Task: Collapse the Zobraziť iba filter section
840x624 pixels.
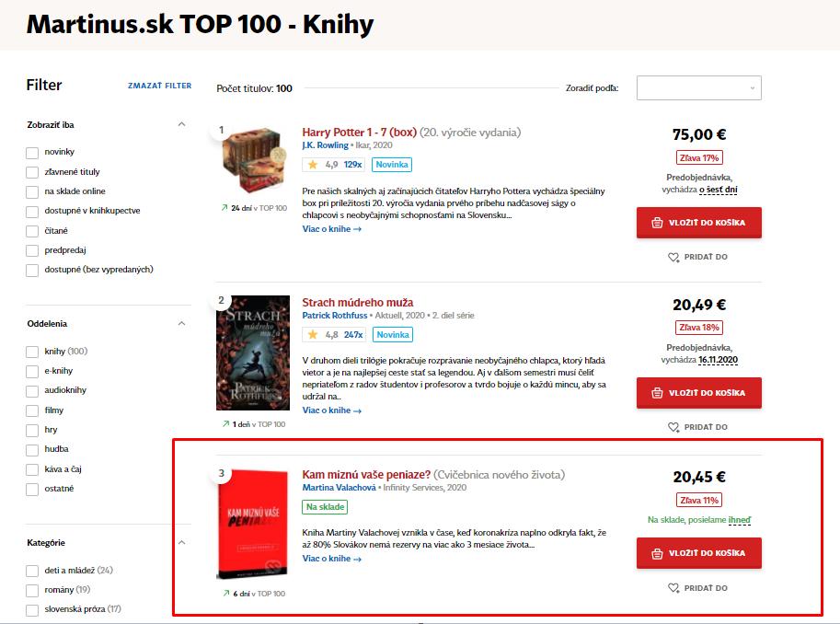Action: point(181,124)
